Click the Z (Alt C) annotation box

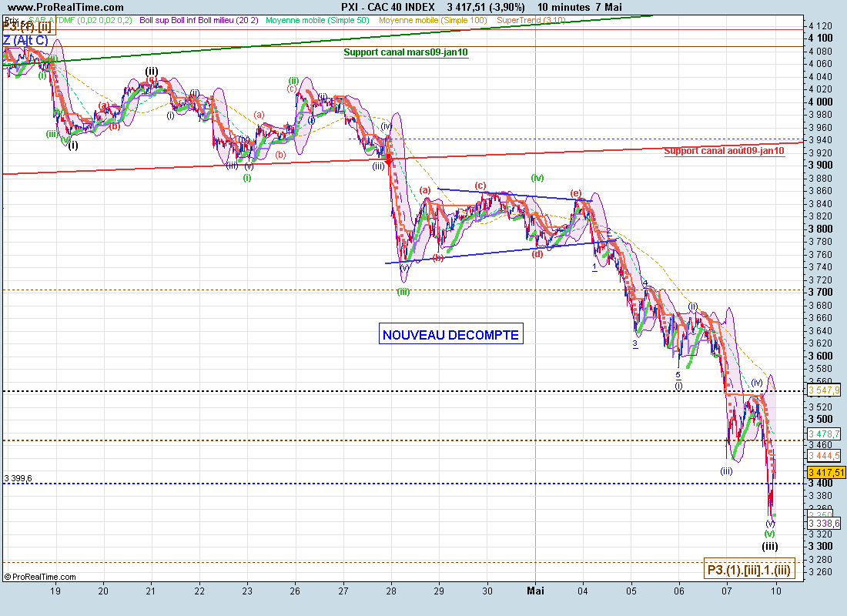pos(25,41)
